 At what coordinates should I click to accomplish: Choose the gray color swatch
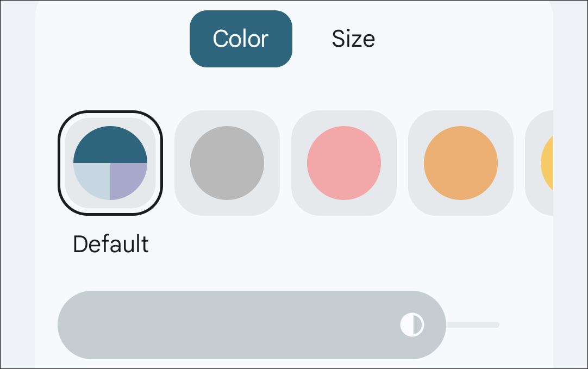[227, 163]
